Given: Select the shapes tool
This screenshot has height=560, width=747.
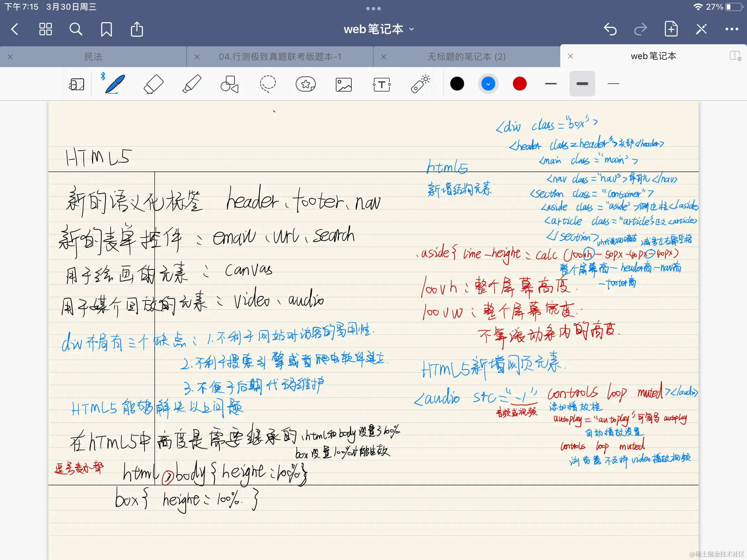Looking at the screenshot, I should (230, 84).
